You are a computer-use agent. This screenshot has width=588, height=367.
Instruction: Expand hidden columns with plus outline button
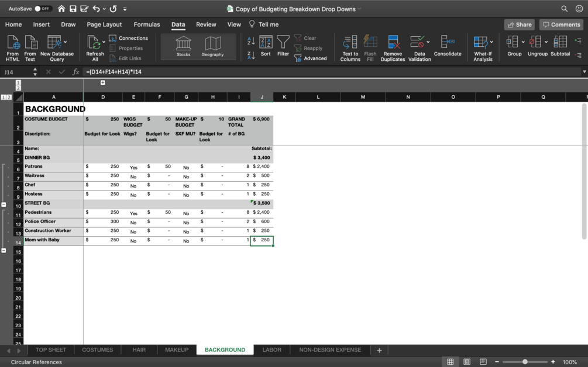pyautogui.click(x=103, y=83)
